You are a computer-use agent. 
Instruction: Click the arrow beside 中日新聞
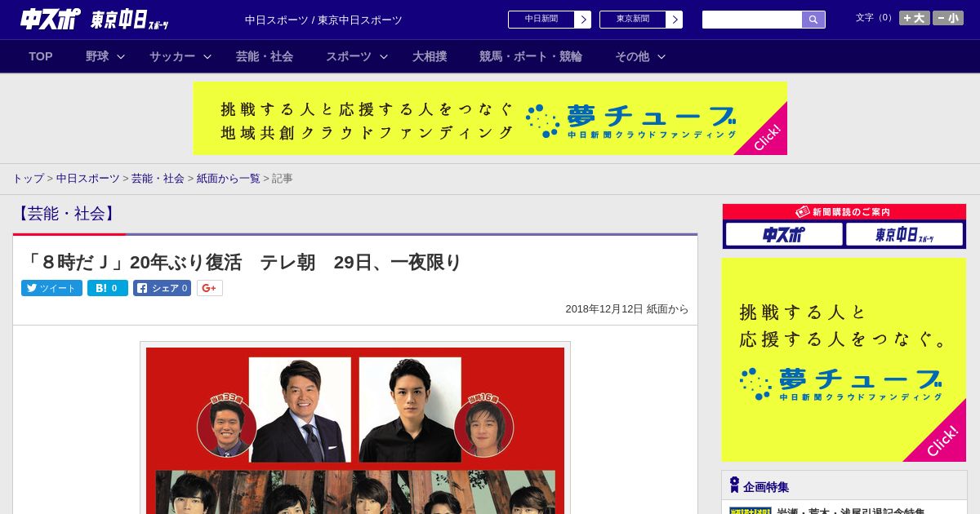[583, 20]
